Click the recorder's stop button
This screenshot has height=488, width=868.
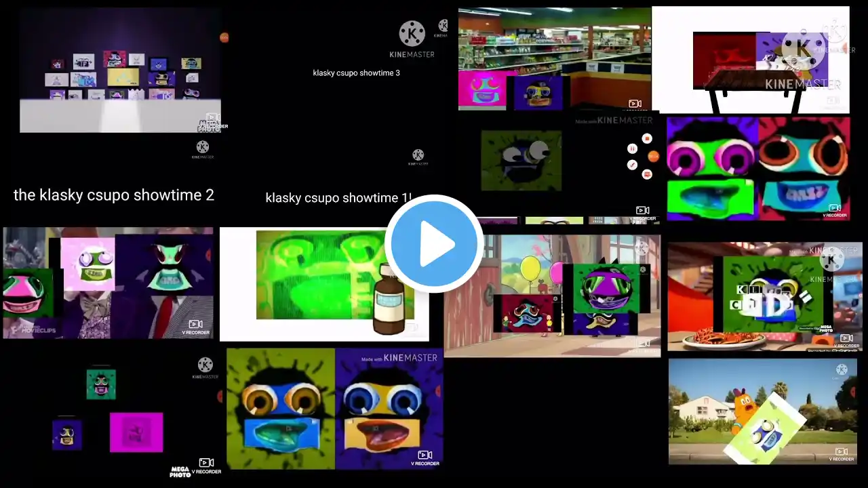[647, 138]
